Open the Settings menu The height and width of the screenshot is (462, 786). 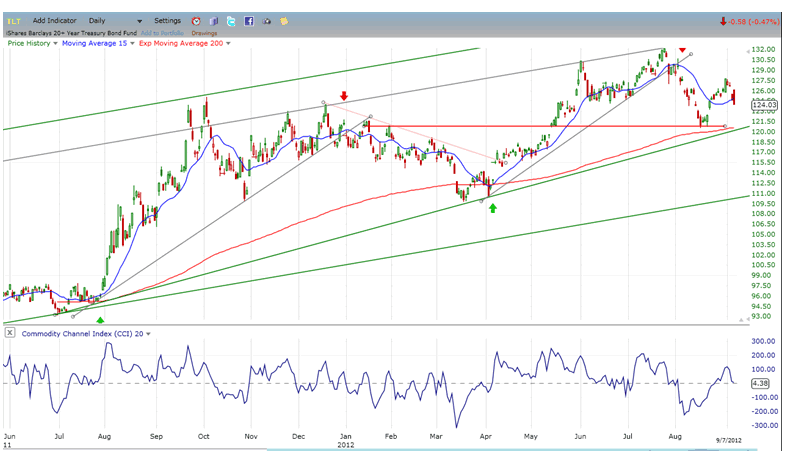[x=167, y=20]
